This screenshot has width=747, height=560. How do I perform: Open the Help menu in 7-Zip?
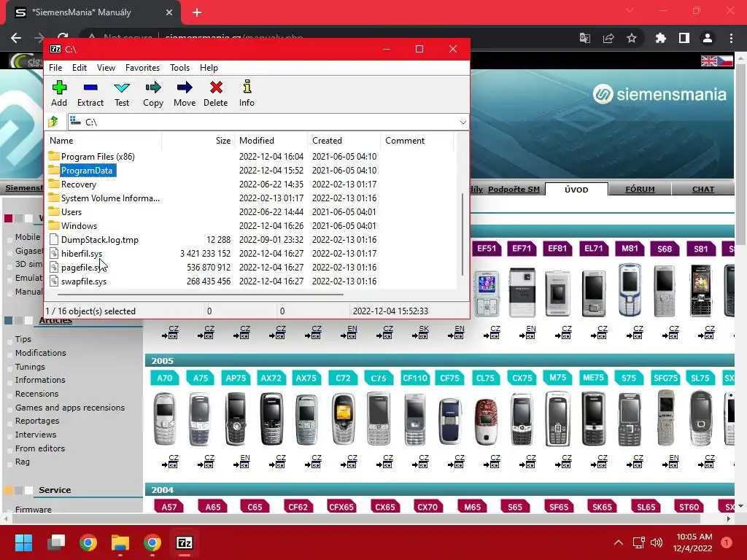pos(209,68)
